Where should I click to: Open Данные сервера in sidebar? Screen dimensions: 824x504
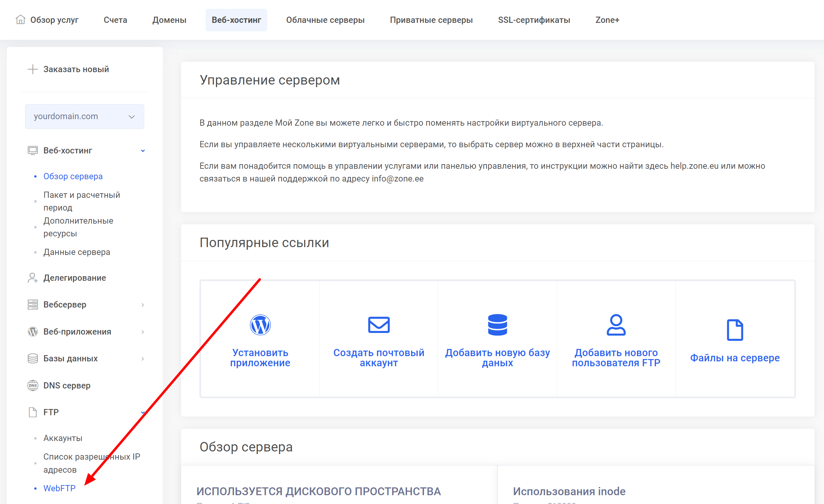coord(77,252)
